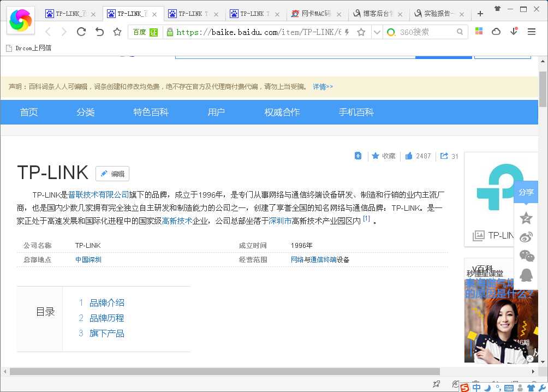Switch to the 实验报告 tab

[x=439, y=14]
